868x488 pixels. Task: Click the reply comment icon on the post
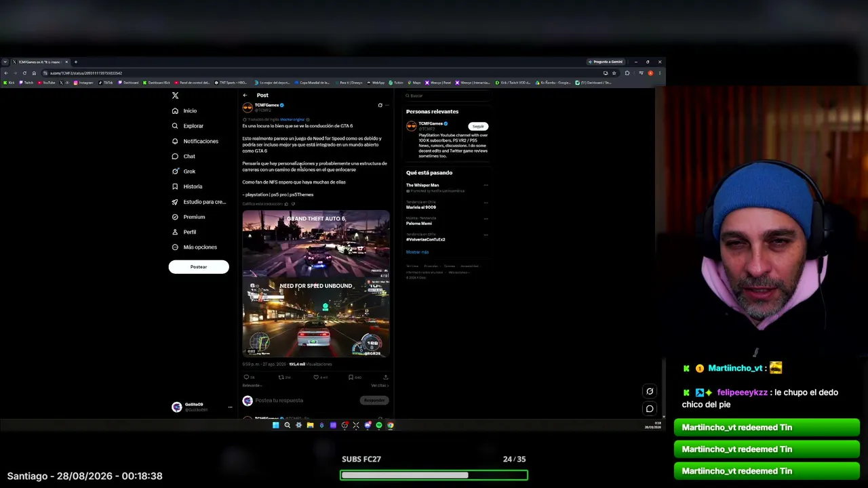(246, 378)
